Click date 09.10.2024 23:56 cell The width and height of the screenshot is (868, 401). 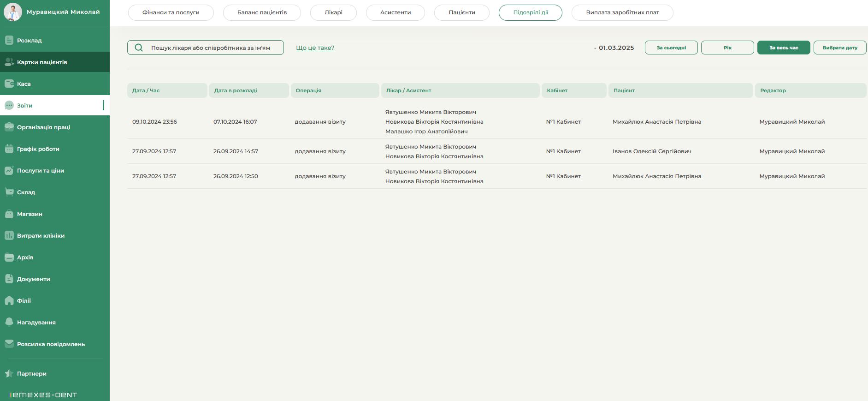click(154, 122)
